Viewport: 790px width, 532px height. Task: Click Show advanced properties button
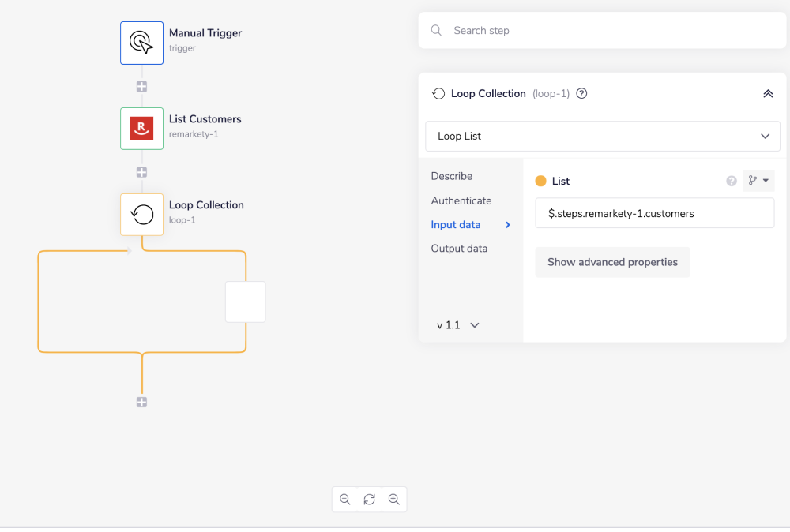coord(612,262)
